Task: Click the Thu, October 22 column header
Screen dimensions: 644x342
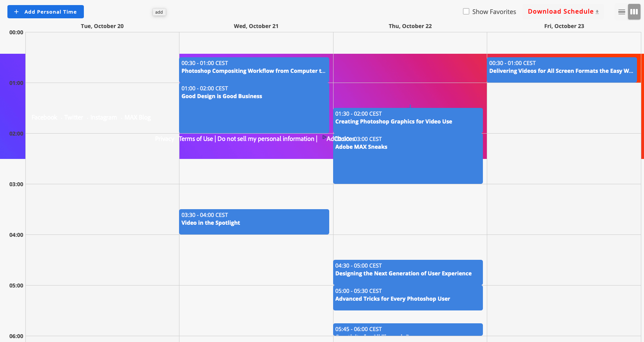Action: (x=410, y=26)
